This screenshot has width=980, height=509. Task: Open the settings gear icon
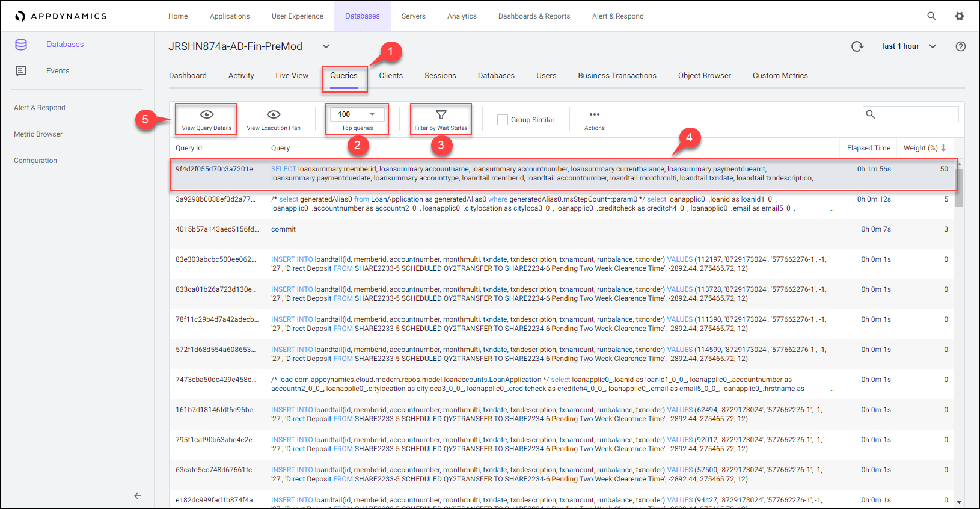coord(960,16)
